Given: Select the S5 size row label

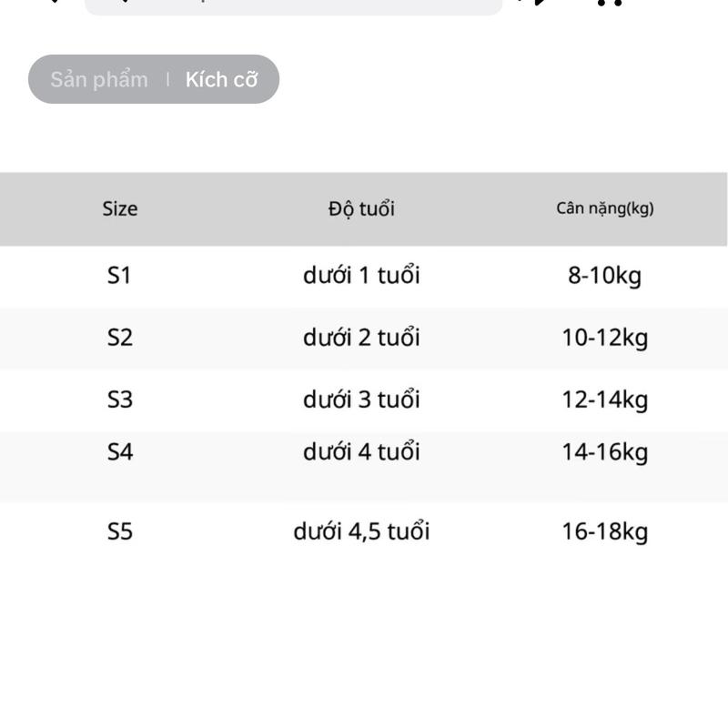Looking at the screenshot, I should 119,531.
